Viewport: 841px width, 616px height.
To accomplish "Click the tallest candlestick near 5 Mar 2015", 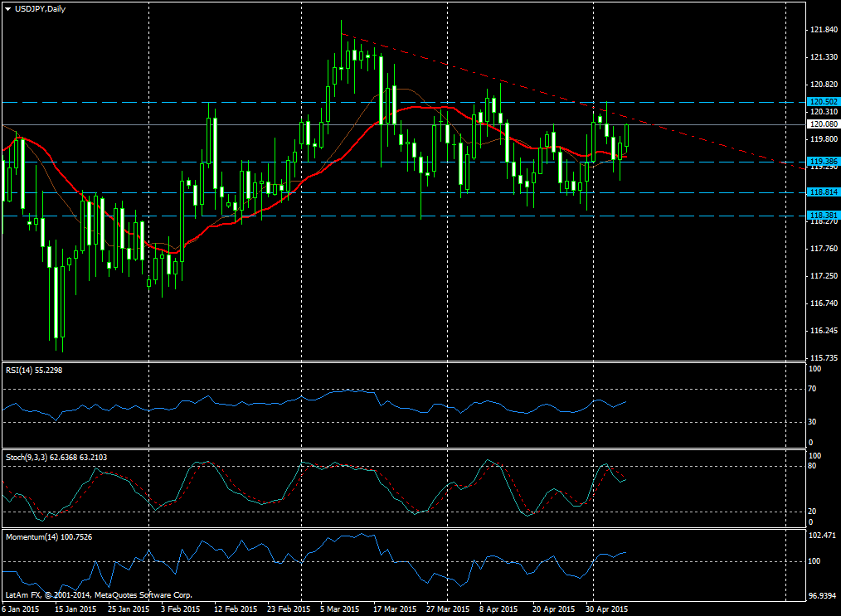I will coord(341,50).
